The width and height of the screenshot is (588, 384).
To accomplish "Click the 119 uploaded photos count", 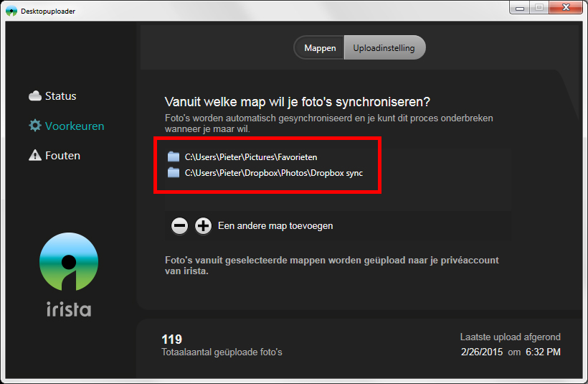I will click(x=172, y=339).
